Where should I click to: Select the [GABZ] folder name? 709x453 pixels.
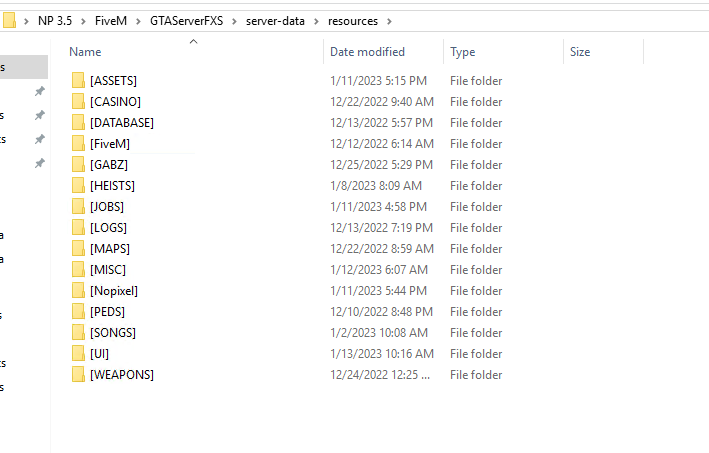pyautogui.click(x=109, y=165)
